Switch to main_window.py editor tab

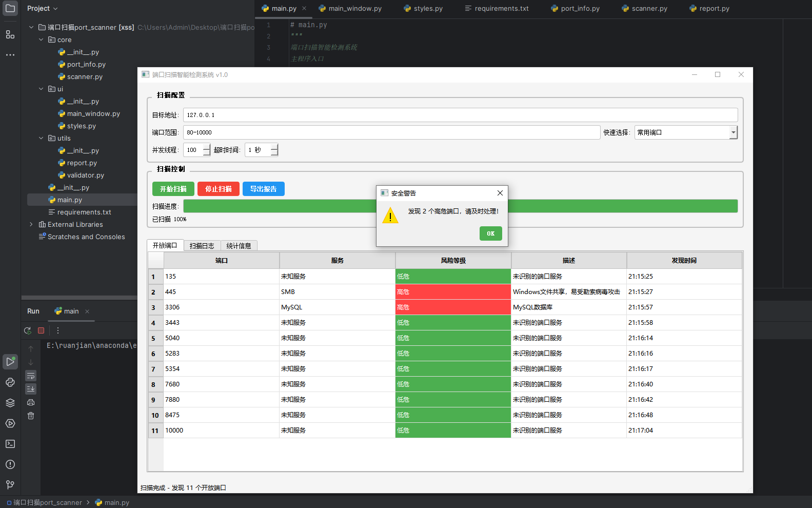[x=350, y=9]
